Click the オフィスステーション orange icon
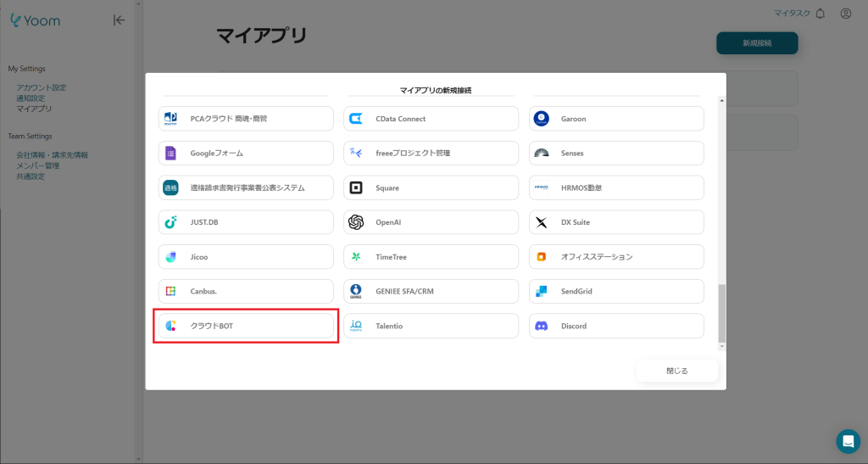Image resolution: width=868 pixels, height=464 pixels. click(542, 257)
